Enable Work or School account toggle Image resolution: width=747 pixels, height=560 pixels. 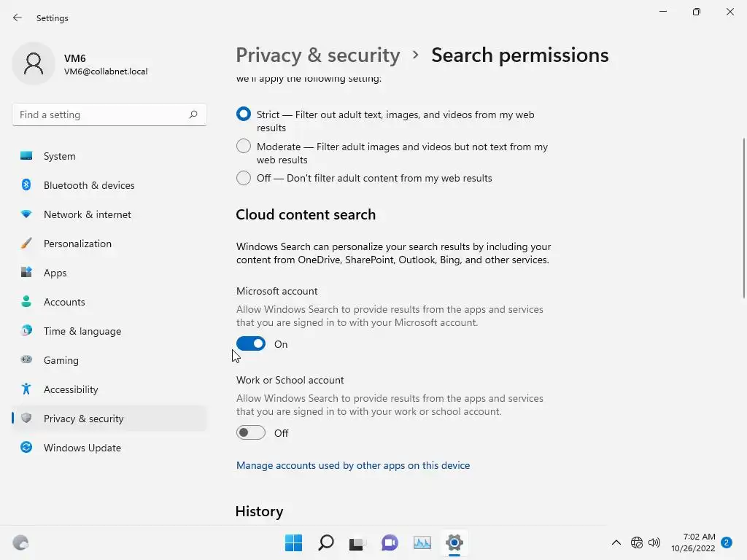(x=251, y=432)
